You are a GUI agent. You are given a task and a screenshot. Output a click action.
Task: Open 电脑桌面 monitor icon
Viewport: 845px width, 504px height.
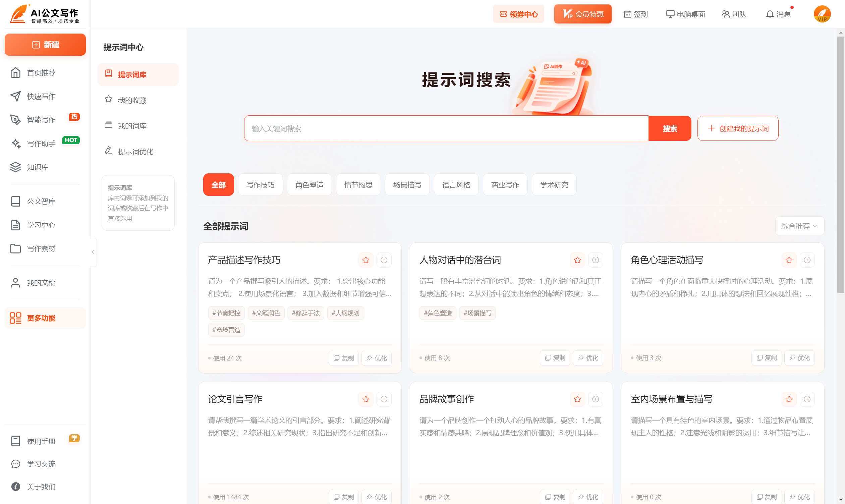[670, 14]
